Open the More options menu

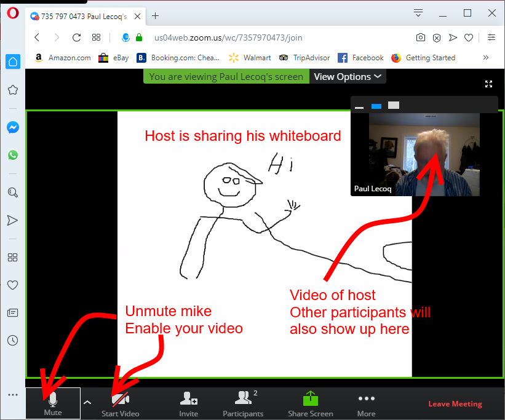click(366, 403)
